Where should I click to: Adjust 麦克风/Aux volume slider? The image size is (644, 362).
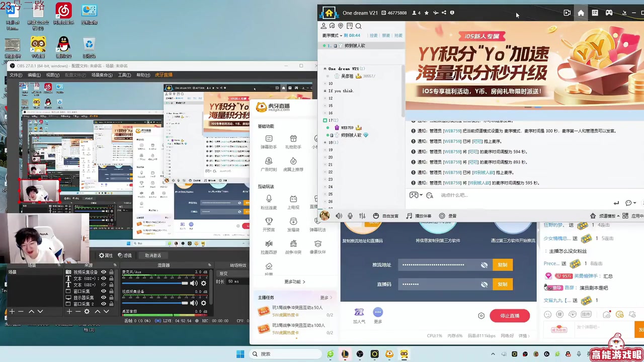pos(155,283)
